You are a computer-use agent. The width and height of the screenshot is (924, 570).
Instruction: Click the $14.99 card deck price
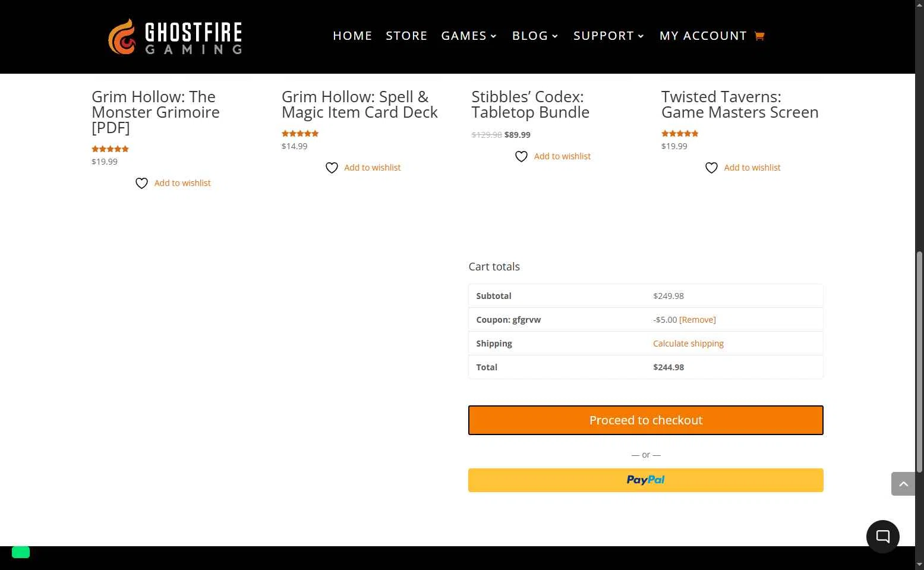295,146
